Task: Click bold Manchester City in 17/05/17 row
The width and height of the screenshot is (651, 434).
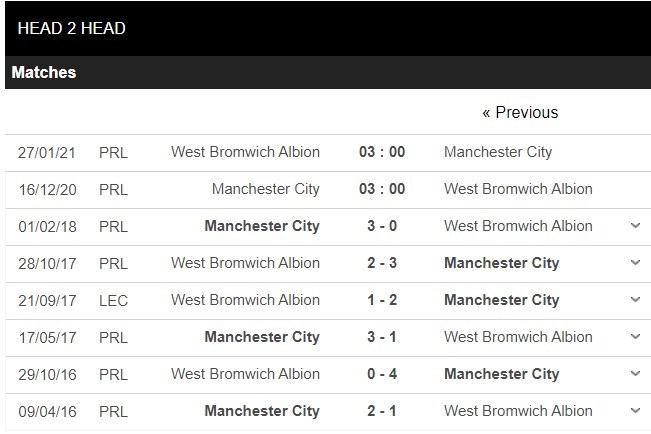Action: pyautogui.click(x=262, y=337)
